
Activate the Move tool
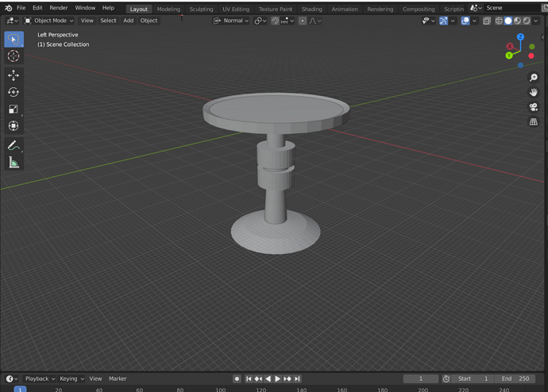[x=14, y=75]
